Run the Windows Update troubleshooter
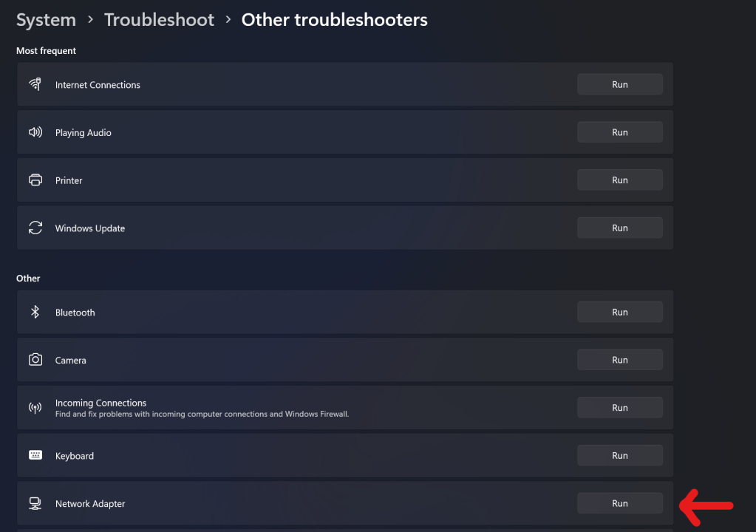Viewport: 756px width, 532px height. coord(619,228)
